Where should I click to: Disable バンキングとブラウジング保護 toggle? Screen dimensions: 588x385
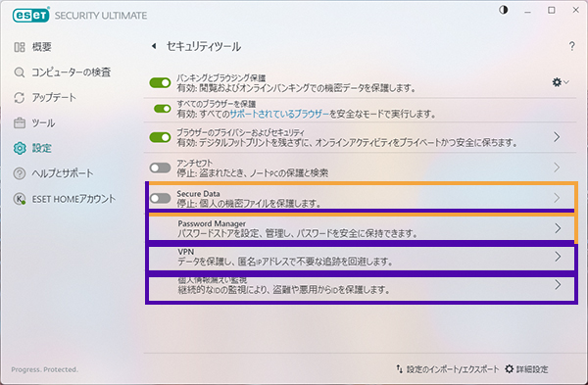160,83
